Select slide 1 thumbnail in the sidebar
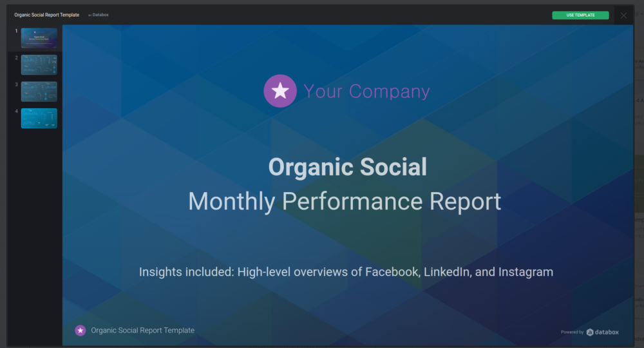The image size is (644, 348). [39, 38]
